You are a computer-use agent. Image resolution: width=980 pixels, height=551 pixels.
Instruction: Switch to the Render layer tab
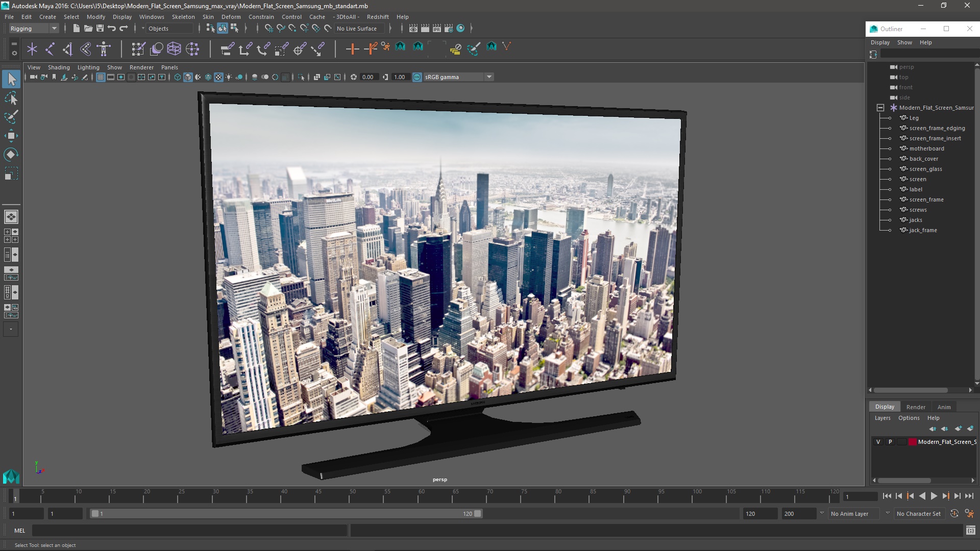pyautogui.click(x=915, y=407)
